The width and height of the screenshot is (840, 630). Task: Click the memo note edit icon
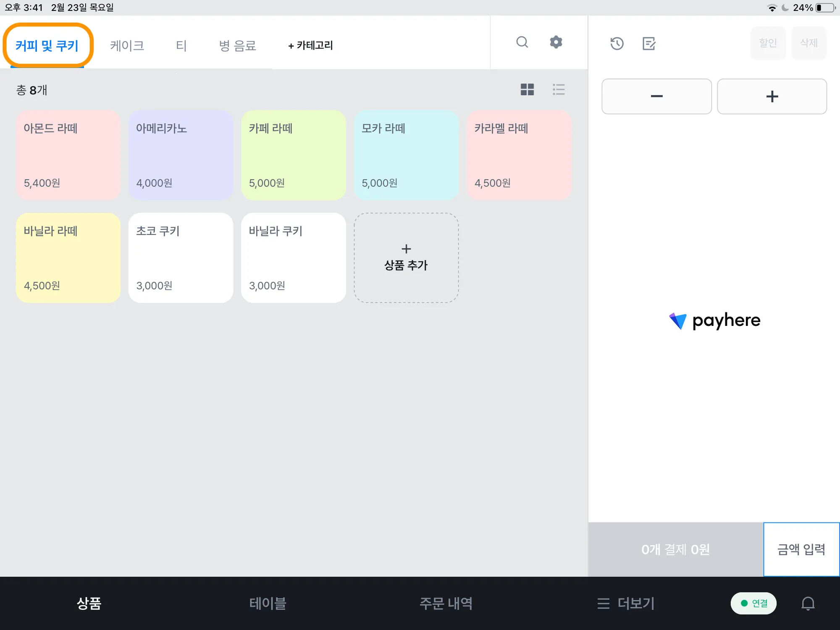[649, 43]
